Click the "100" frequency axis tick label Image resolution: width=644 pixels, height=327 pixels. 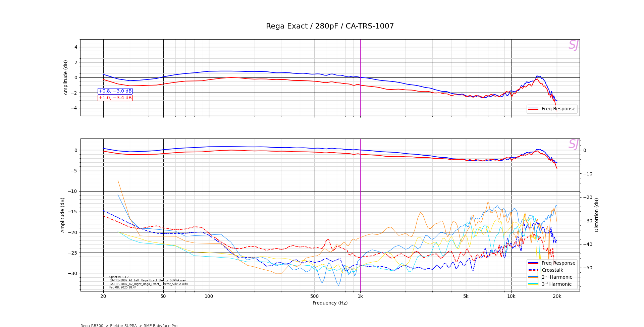209,296
